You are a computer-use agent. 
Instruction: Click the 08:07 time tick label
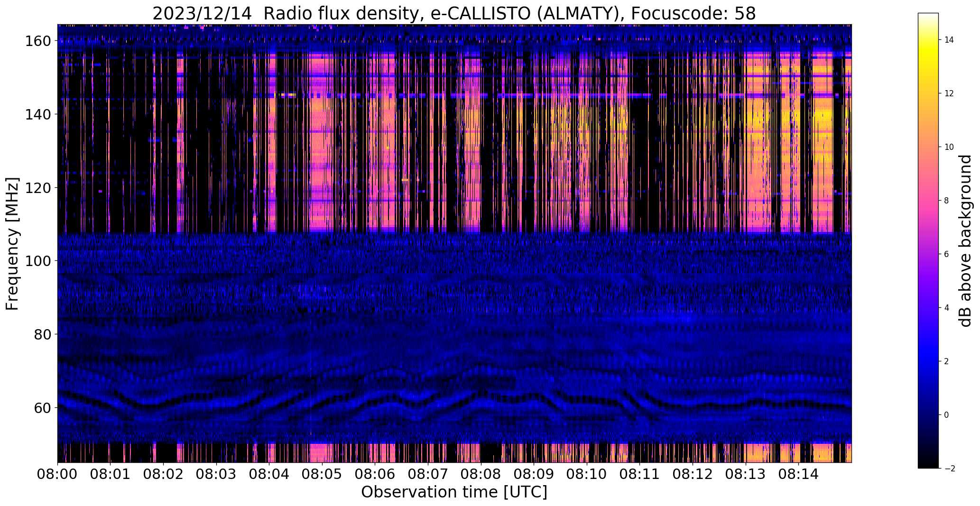pyautogui.click(x=428, y=474)
